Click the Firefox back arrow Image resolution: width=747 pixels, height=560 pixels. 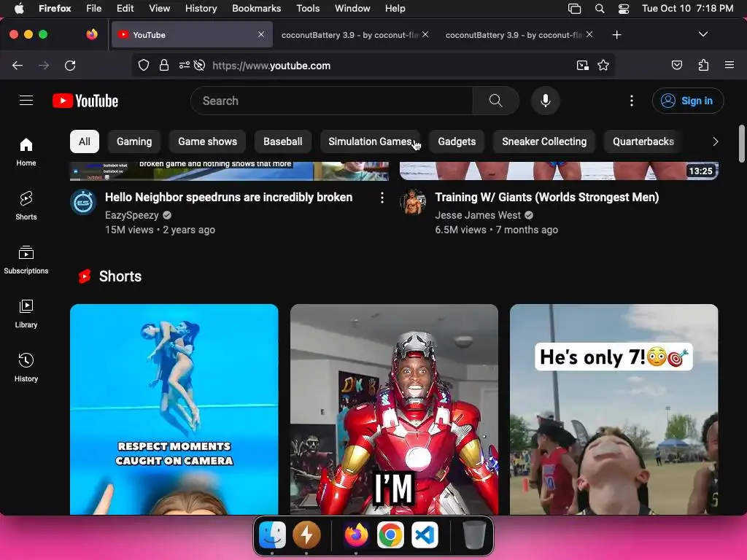point(18,65)
